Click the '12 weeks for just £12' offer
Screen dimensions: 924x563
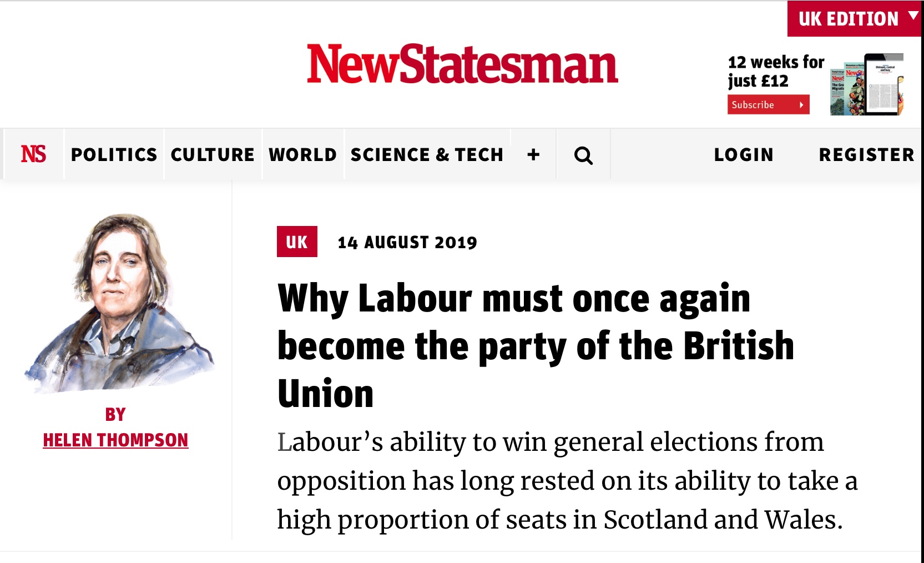click(776, 71)
